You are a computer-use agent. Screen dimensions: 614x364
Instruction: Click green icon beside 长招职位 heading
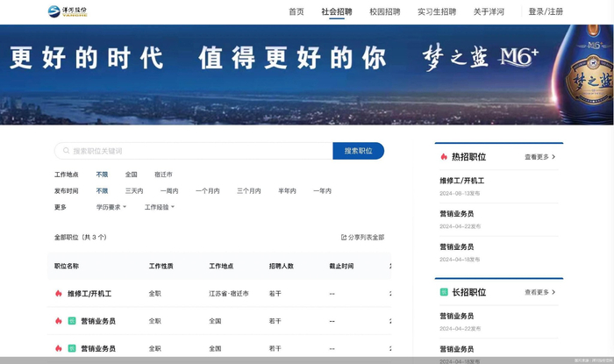(444, 292)
